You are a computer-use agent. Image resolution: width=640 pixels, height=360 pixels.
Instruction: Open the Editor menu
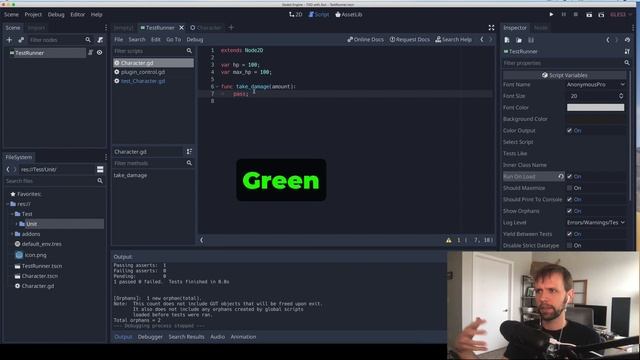click(x=78, y=14)
